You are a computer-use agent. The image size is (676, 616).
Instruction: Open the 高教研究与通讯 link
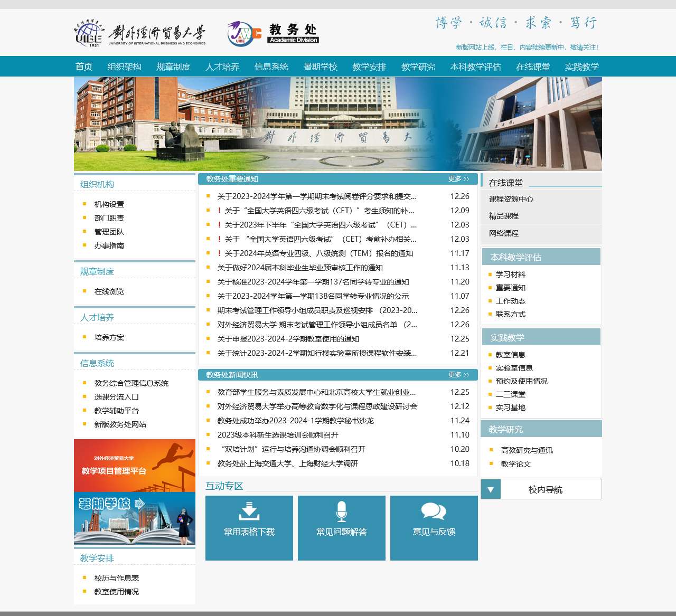click(x=527, y=450)
